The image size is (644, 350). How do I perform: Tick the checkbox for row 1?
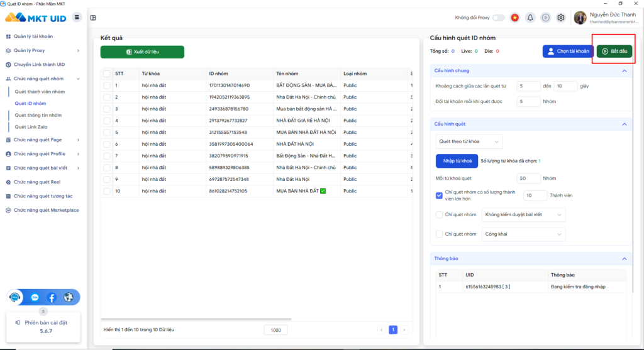tap(107, 85)
